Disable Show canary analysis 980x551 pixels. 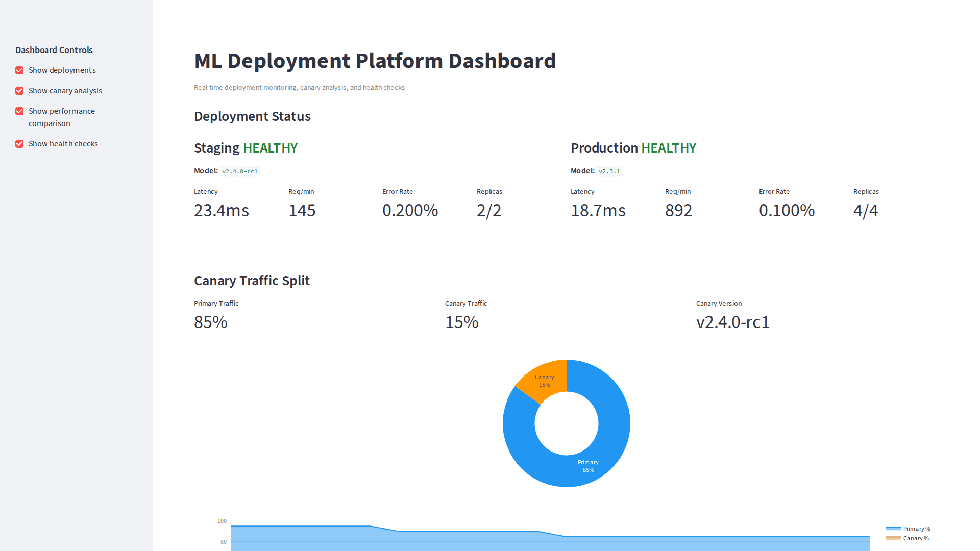pos(19,91)
